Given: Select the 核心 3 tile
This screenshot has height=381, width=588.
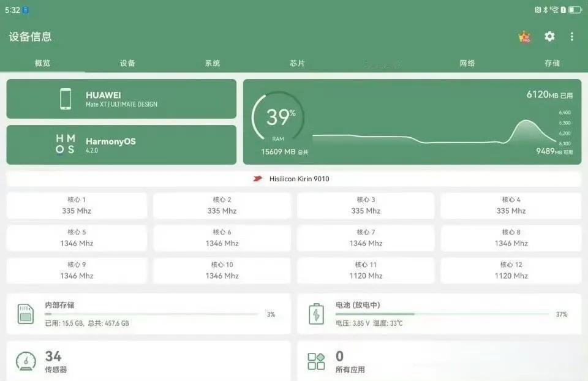Looking at the screenshot, I should [x=366, y=205].
